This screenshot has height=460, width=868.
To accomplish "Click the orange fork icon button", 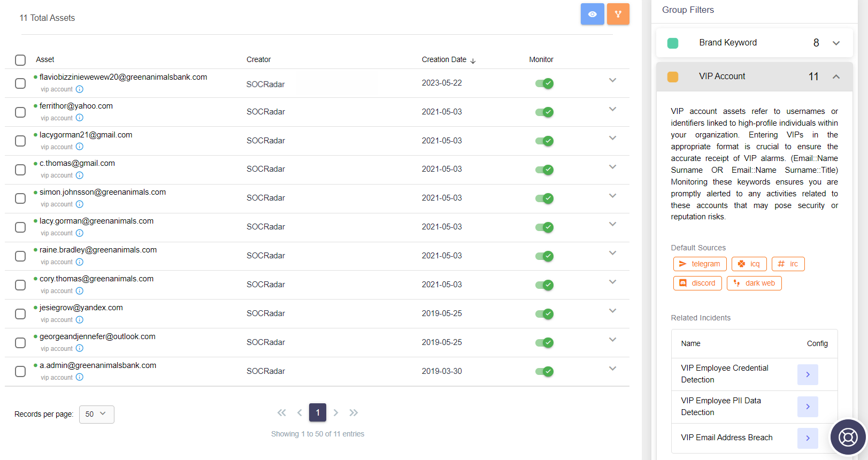I will (618, 14).
